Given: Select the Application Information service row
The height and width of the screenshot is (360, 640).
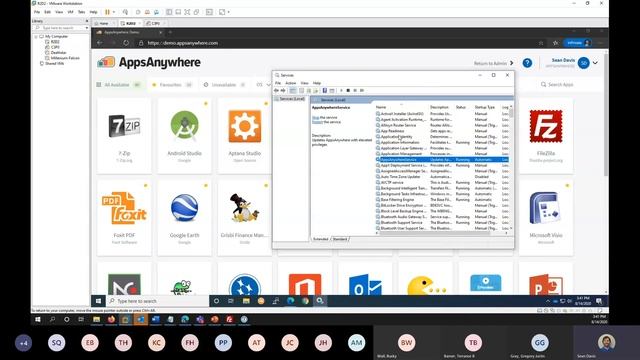Looking at the screenshot, I should pos(442,142).
